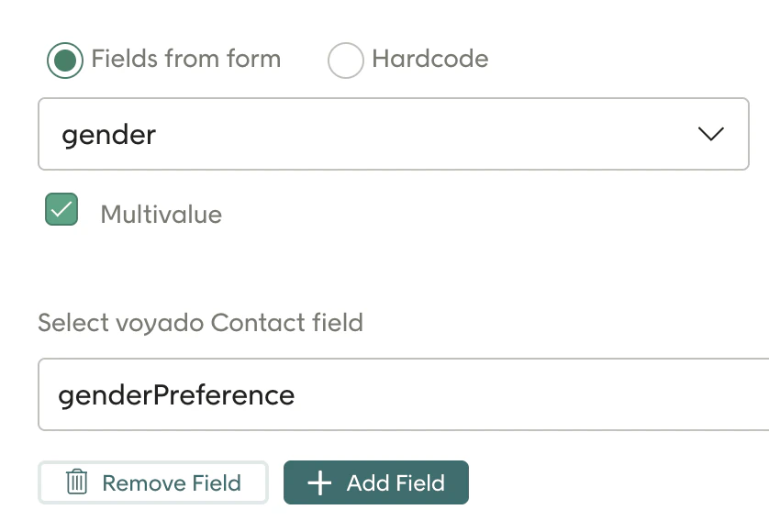
Task: Click the 'Remove Field' button text
Action: pyautogui.click(x=172, y=483)
